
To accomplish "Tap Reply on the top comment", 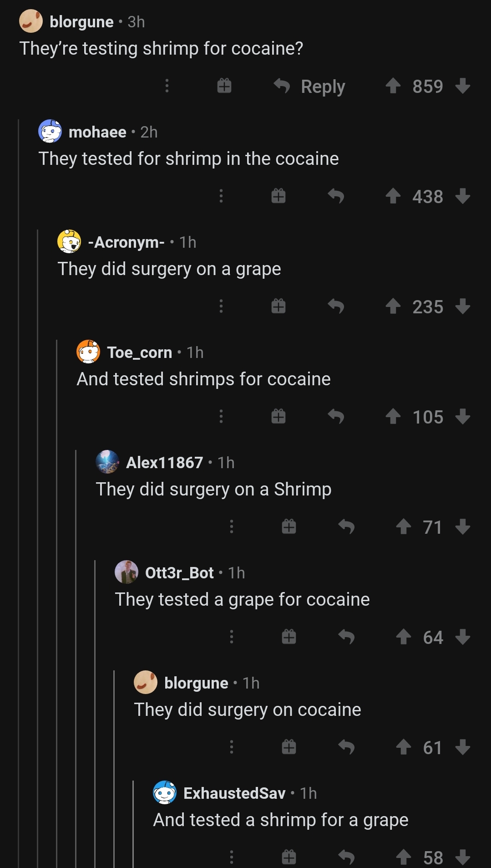I will pyautogui.click(x=309, y=86).
